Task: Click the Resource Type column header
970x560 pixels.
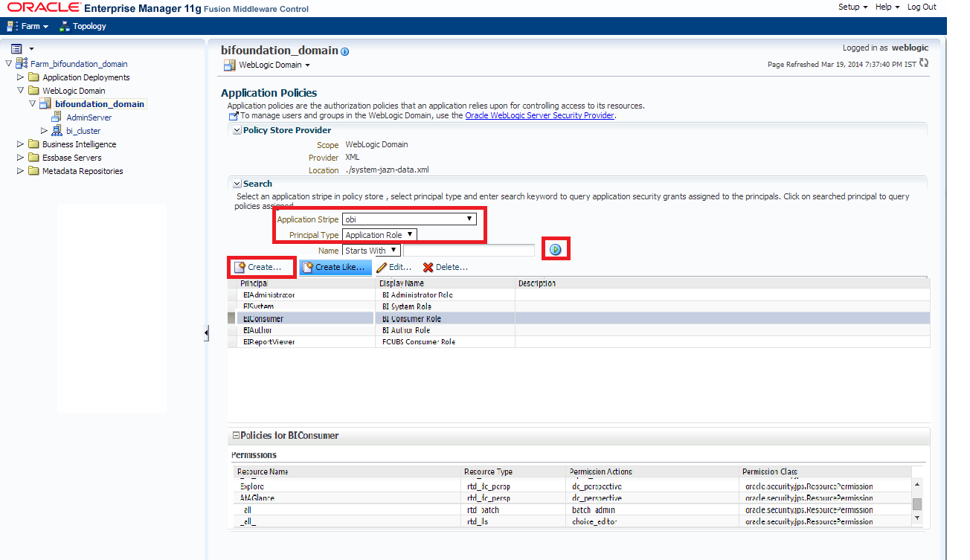Action: [513, 472]
